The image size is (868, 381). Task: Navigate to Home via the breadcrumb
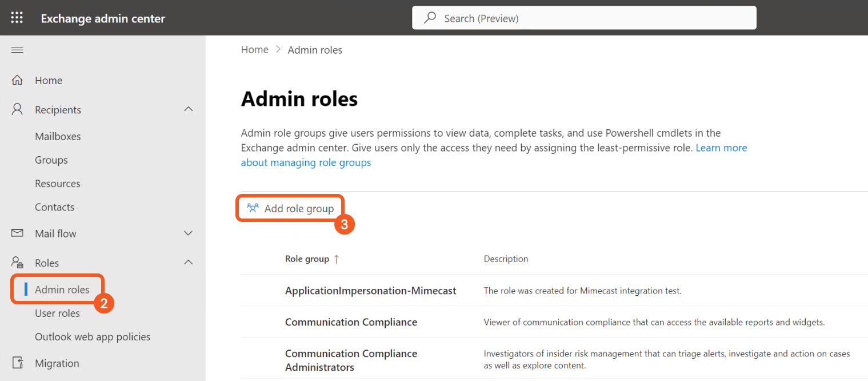point(254,49)
